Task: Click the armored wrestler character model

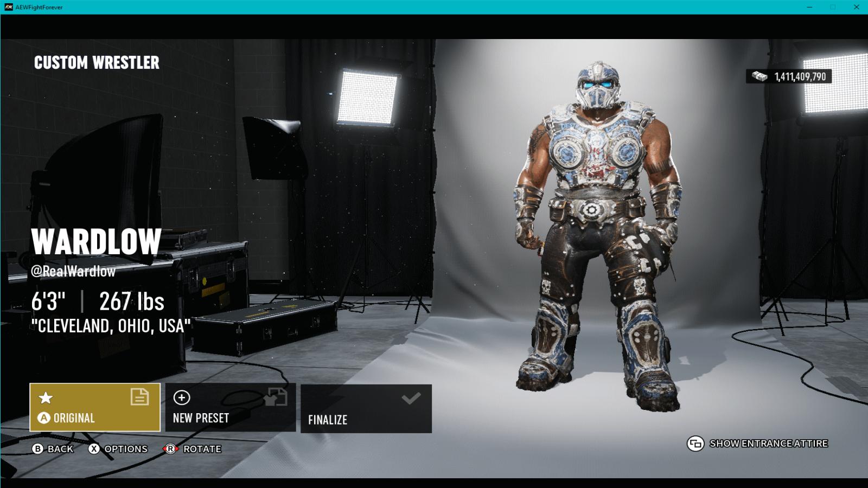Action: [597, 236]
